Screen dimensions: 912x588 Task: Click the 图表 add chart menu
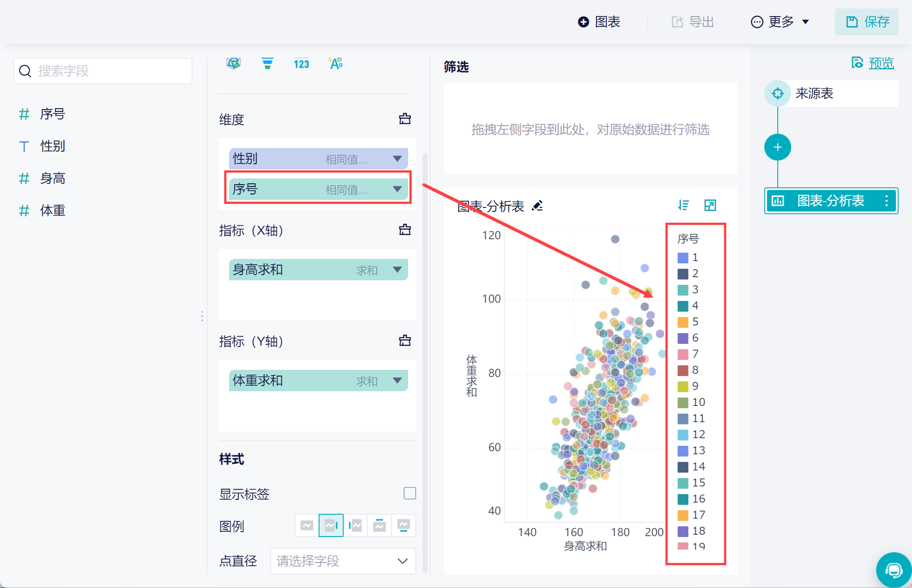[599, 22]
